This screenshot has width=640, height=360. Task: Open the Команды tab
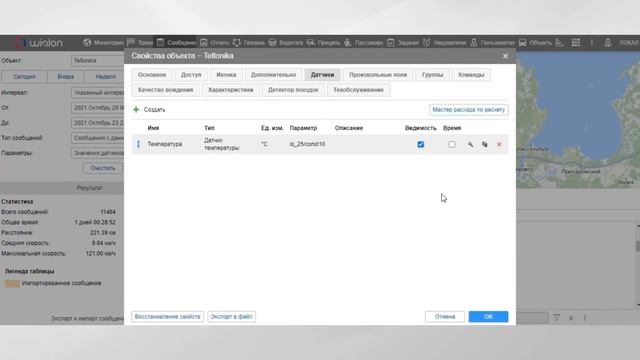point(471,75)
